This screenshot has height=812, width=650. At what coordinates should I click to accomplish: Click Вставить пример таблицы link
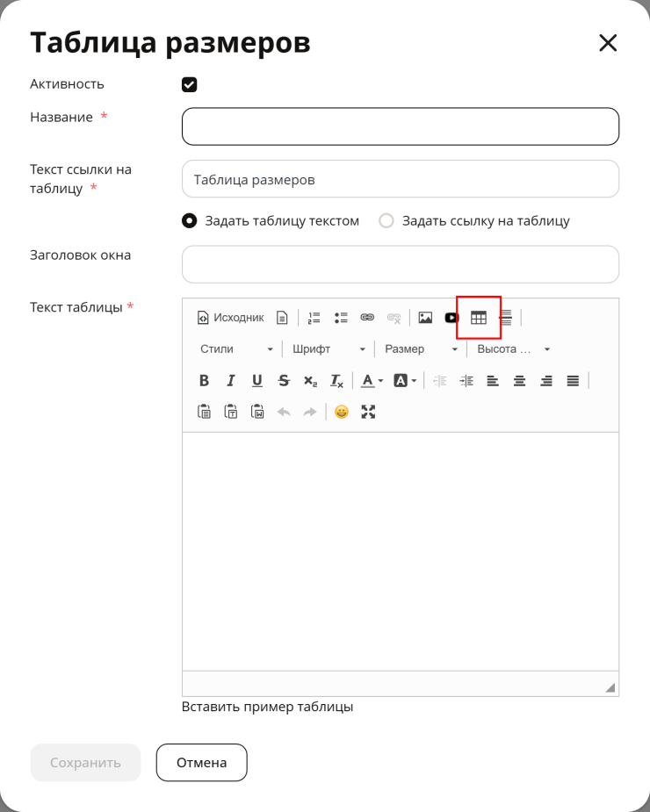267,707
